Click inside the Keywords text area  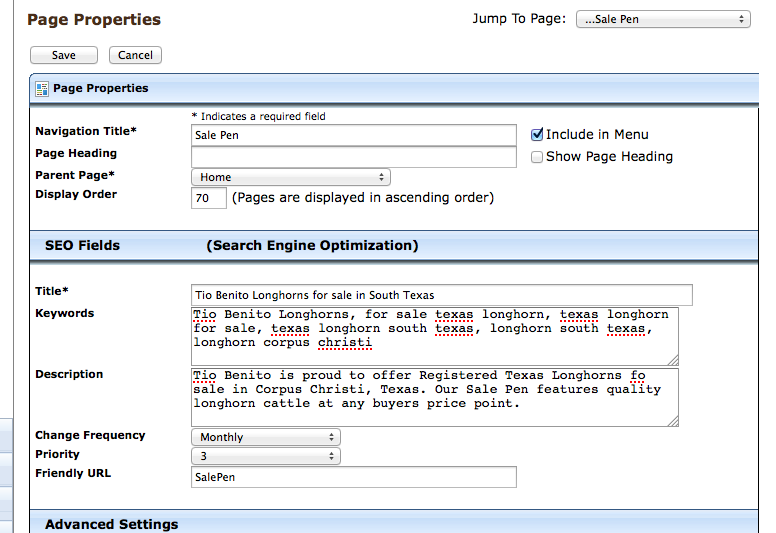(x=435, y=336)
